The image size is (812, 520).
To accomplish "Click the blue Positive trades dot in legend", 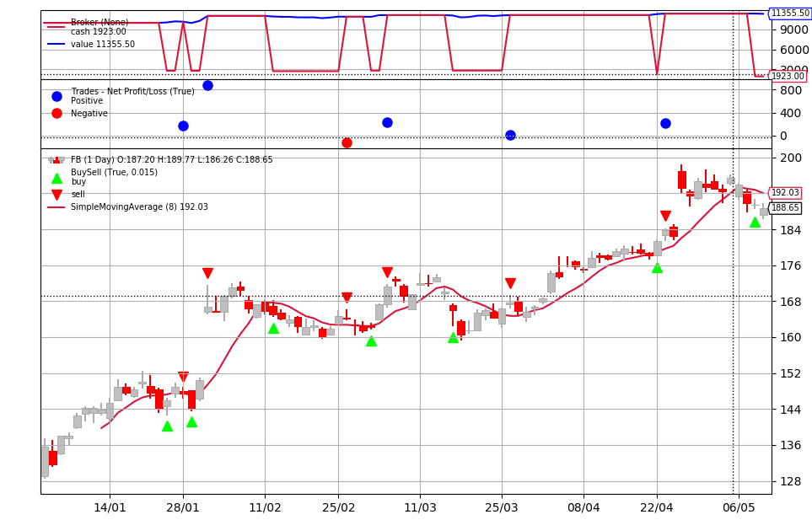I will pos(56,96).
